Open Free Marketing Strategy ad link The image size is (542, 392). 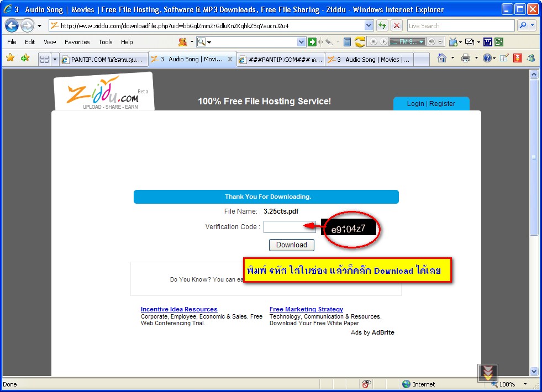pos(306,309)
